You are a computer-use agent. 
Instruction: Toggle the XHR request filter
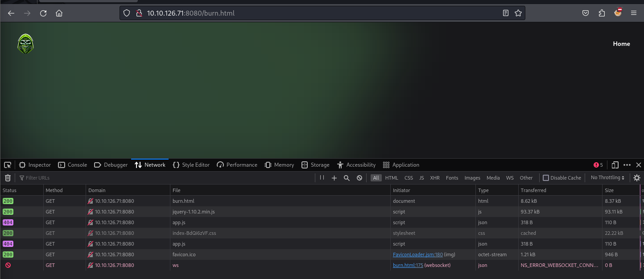point(434,178)
